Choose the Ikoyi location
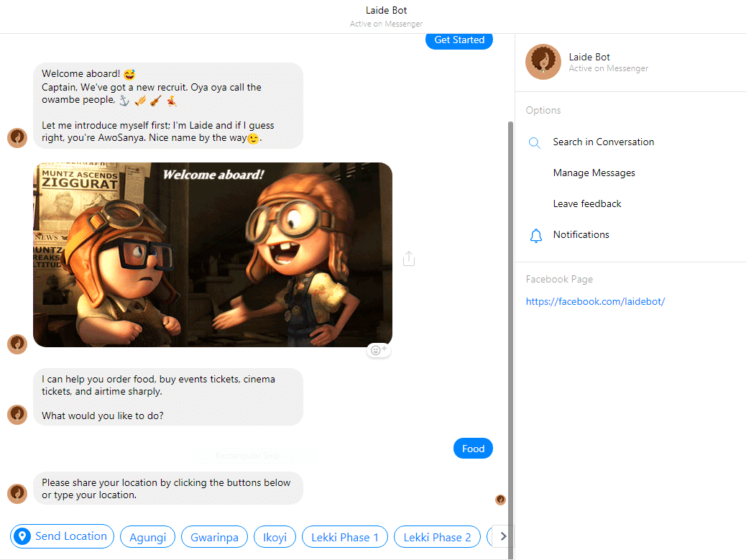Image resolution: width=746 pixels, height=560 pixels. coord(275,537)
